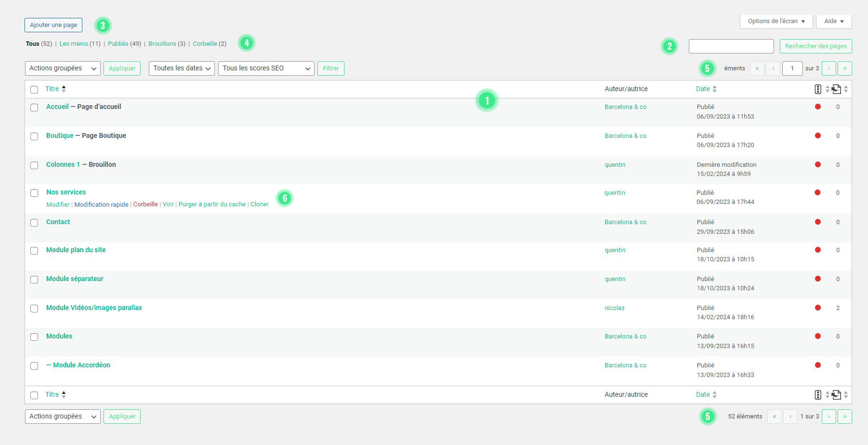Check the box for the Boutique page
The width and height of the screenshot is (868, 445).
(x=34, y=136)
